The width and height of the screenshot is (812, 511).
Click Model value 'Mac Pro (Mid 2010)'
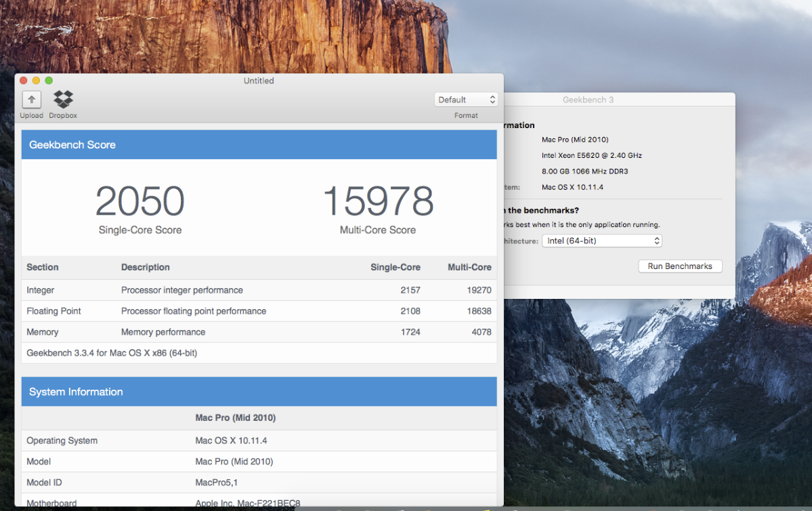pyautogui.click(x=234, y=462)
